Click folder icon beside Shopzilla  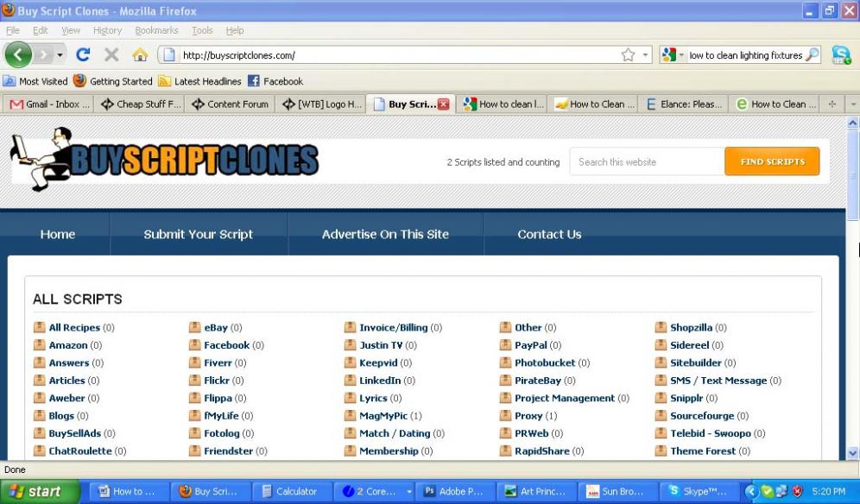click(x=661, y=327)
